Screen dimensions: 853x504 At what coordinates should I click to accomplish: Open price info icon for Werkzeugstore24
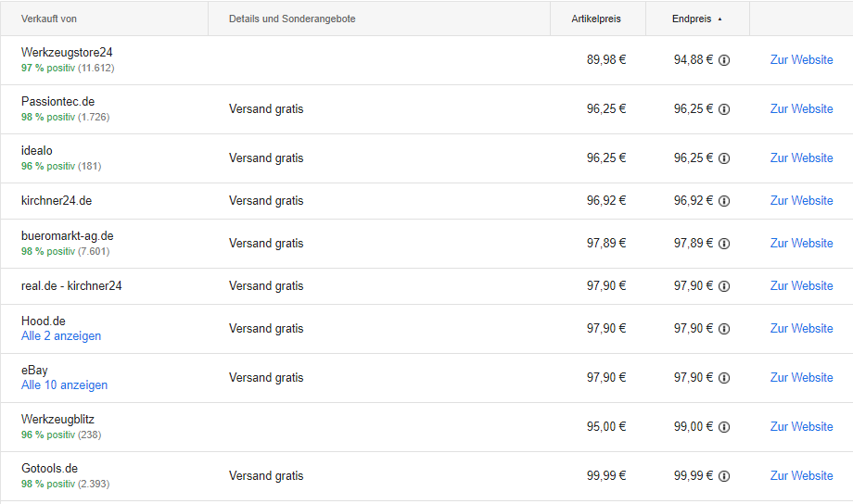724,60
